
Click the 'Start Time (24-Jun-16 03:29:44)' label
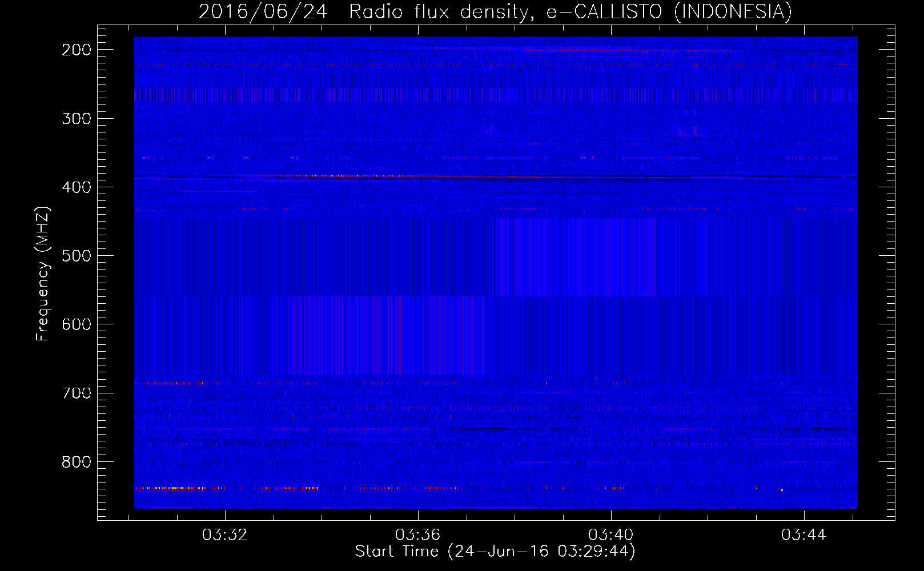(495, 552)
